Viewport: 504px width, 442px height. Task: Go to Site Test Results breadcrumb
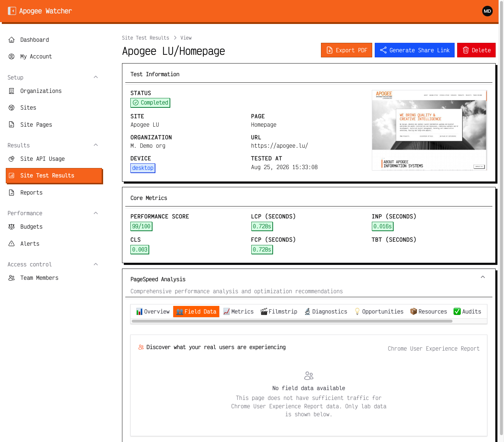146,38
